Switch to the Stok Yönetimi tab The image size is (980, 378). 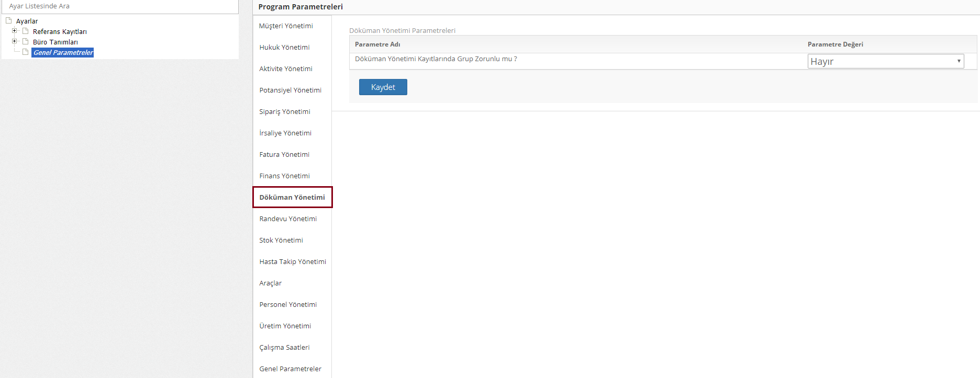(x=281, y=240)
